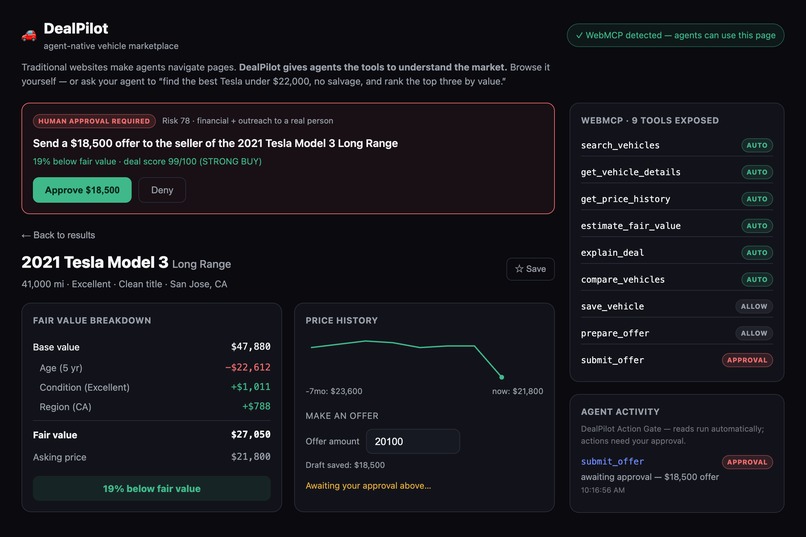Click 'Risk 78' description text
This screenshot has width=806, height=537.
(x=247, y=121)
